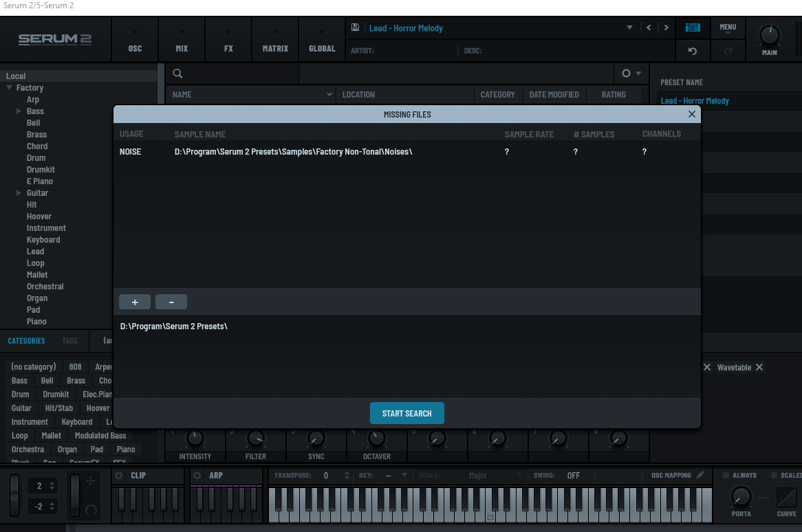The width and height of the screenshot is (802, 532).
Task: Open the GLOBAL tab
Action: (322, 40)
